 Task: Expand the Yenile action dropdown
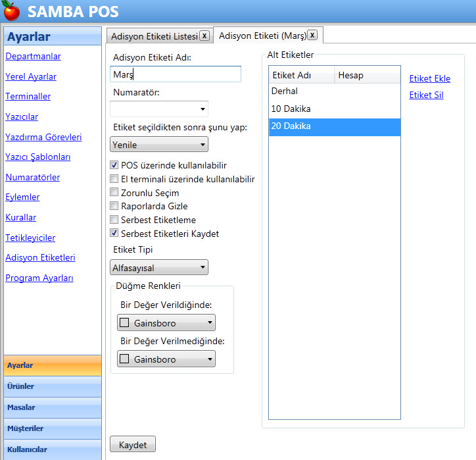pyautogui.click(x=159, y=144)
